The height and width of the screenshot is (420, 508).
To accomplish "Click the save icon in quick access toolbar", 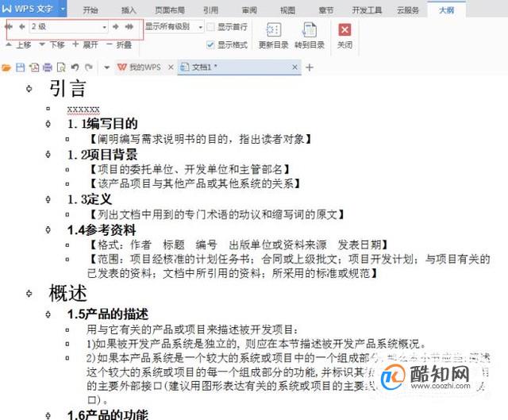I will [x=21, y=67].
